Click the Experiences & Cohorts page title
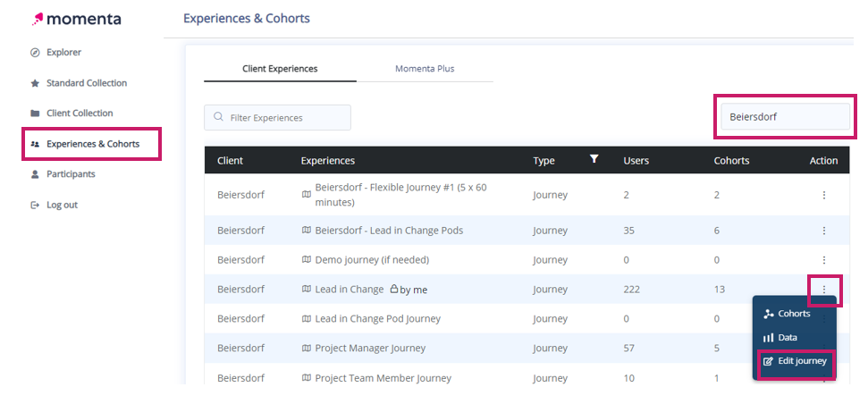The width and height of the screenshot is (868, 404). [x=247, y=18]
